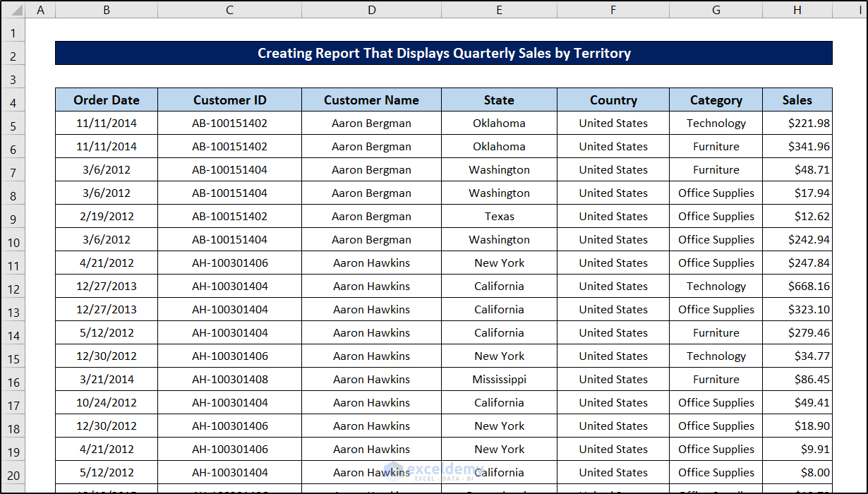
Task: Select the Texas state cell
Action: click(499, 216)
